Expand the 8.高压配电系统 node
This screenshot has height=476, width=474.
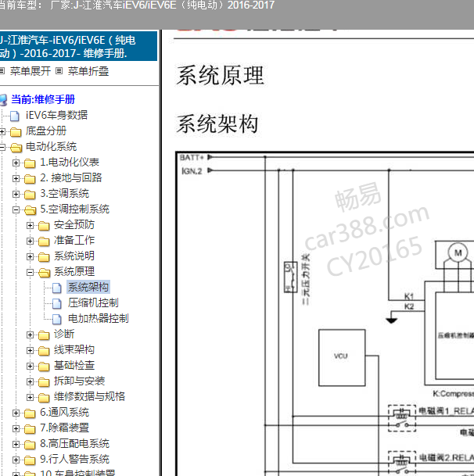point(16,445)
